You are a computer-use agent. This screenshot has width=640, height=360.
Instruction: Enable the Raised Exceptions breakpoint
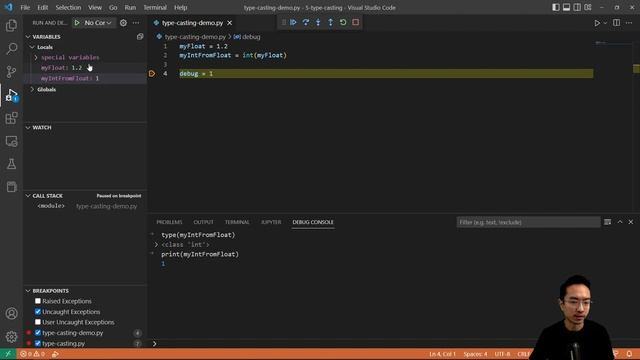pos(38,301)
